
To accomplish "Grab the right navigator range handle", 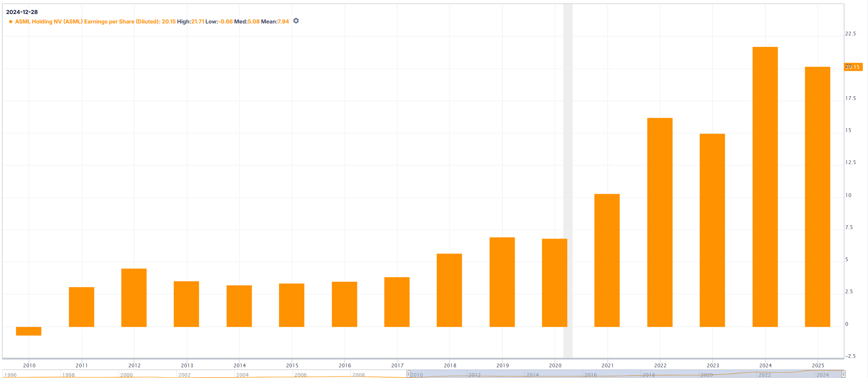I will coord(843,374).
